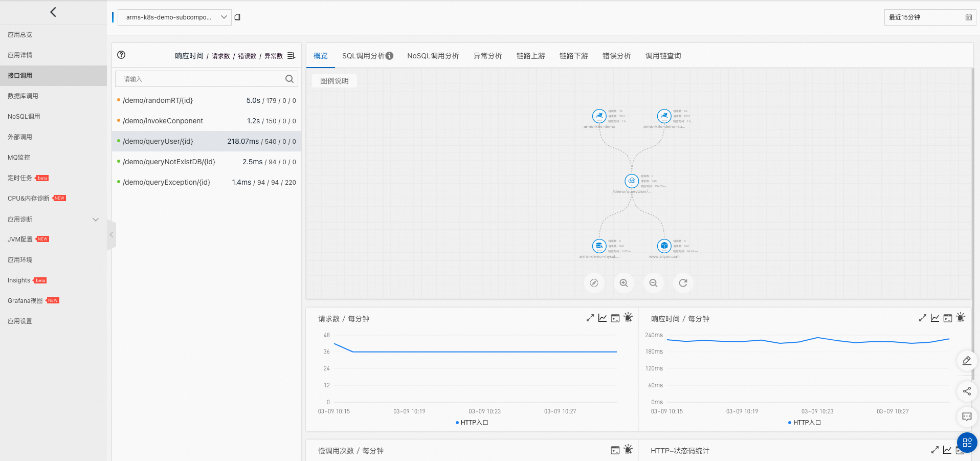Switch to the 链路上游 tab
This screenshot has width=980, height=461.
[x=531, y=56]
